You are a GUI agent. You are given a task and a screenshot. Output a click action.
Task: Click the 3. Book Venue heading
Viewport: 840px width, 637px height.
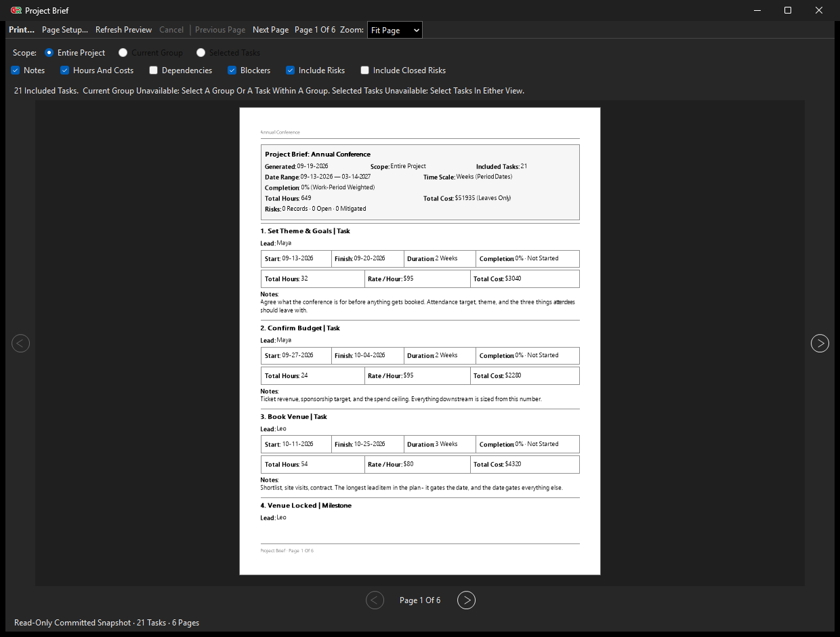[x=293, y=417]
